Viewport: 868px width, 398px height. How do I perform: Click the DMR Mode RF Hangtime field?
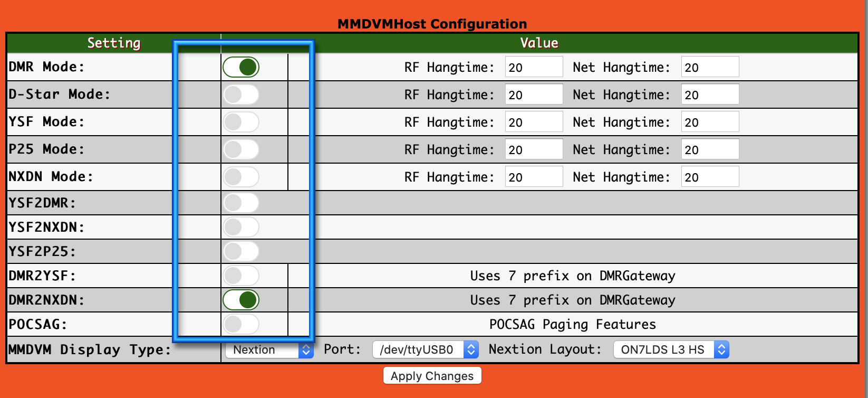(x=534, y=67)
